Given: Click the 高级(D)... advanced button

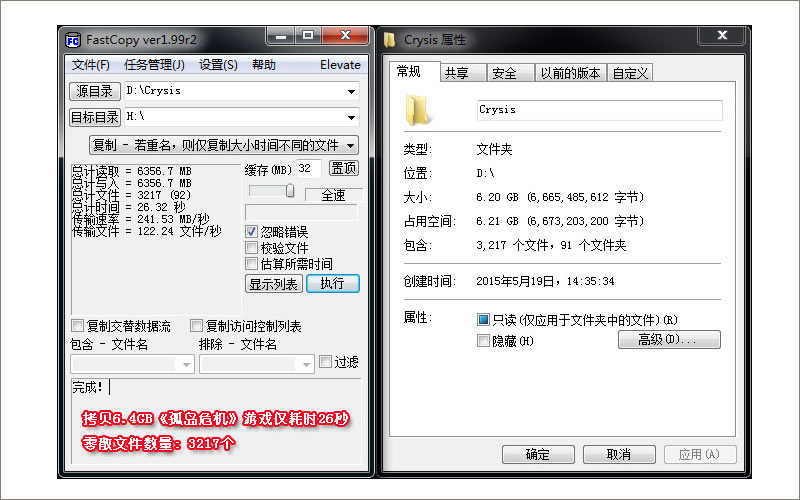Looking at the screenshot, I should (x=669, y=340).
